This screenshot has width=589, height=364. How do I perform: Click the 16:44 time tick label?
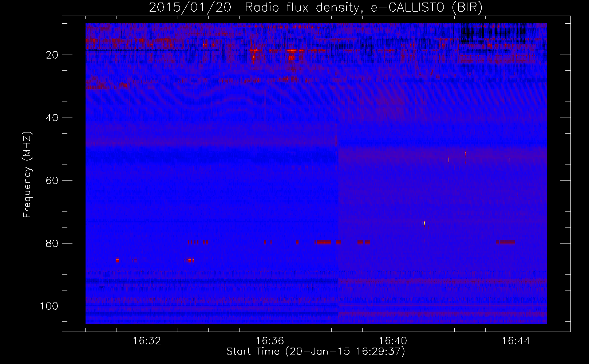[516, 341]
